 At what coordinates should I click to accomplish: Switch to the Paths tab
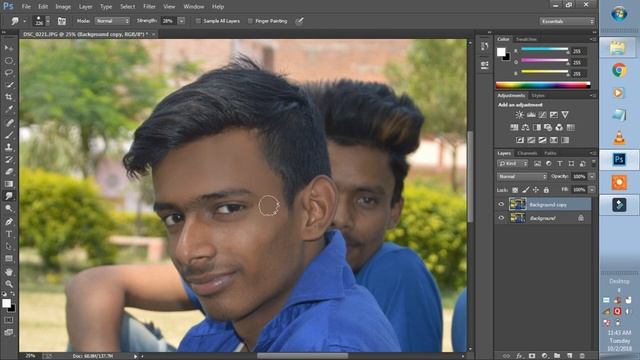(x=550, y=153)
